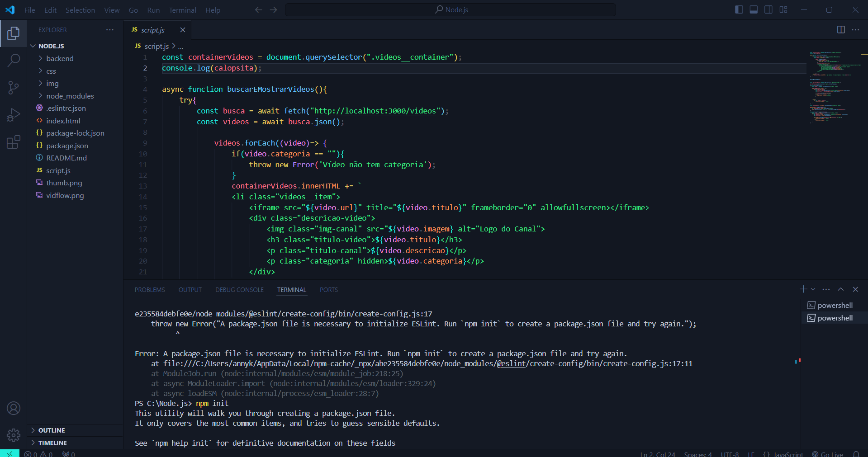Select the second powershell terminal
Image resolution: width=868 pixels, height=457 pixels.
tap(835, 318)
